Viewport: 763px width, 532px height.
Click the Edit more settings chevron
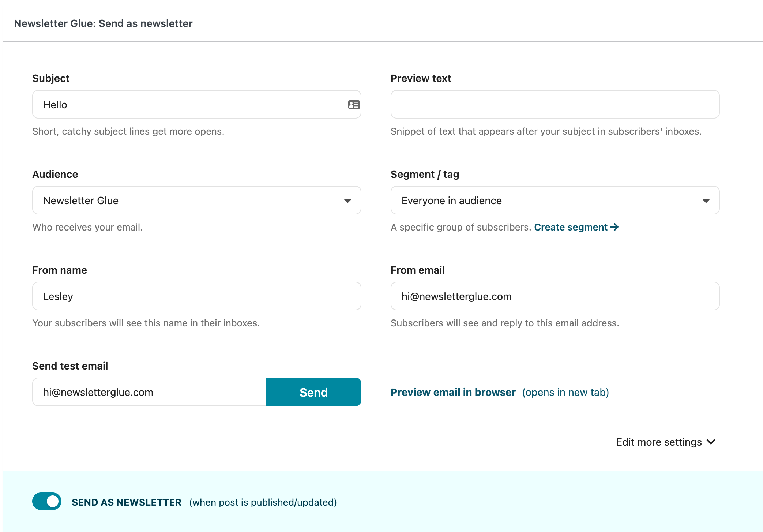pos(711,442)
